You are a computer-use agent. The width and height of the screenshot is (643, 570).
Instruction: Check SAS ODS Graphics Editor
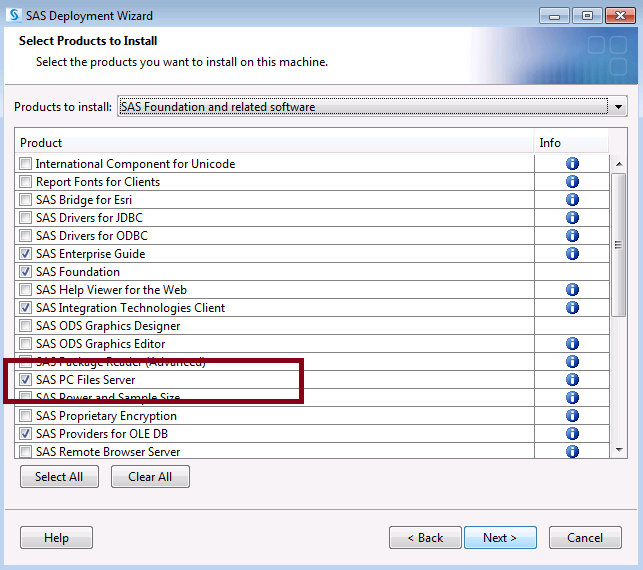point(25,344)
